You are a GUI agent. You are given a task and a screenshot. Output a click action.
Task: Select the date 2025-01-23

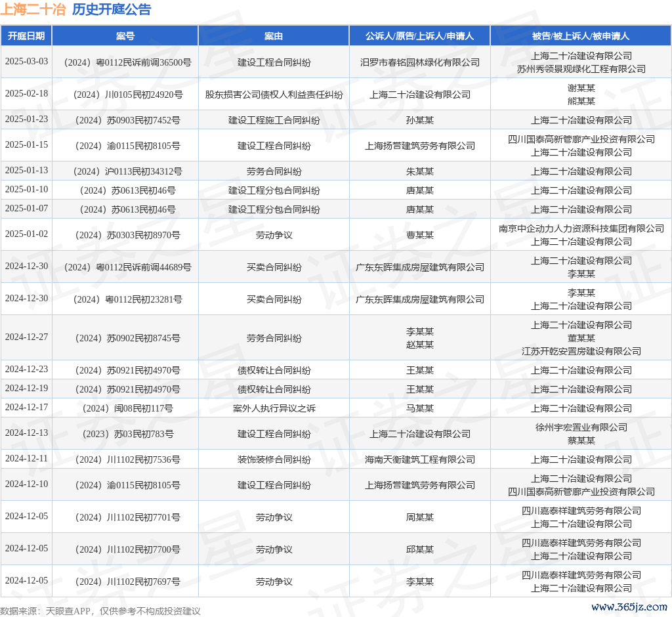(26, 119)
